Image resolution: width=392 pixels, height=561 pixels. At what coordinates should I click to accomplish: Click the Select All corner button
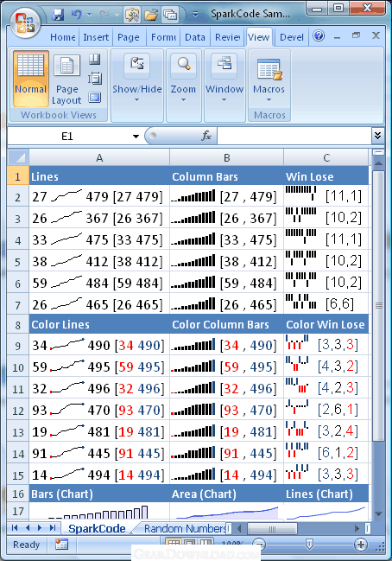18,157
